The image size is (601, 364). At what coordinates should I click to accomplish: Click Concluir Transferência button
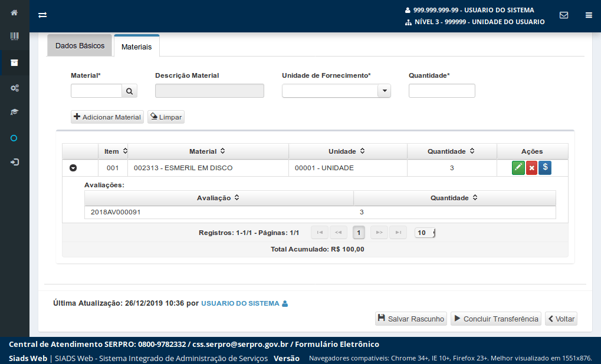click(496, 319)
